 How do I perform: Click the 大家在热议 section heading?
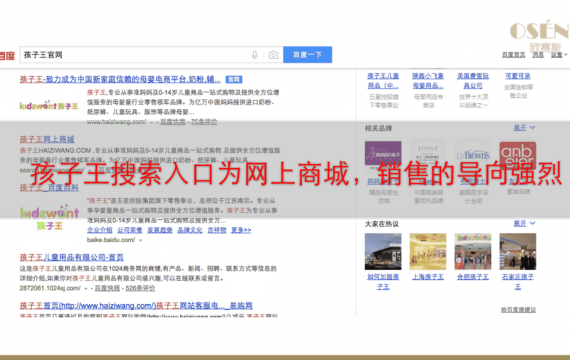click(382, 224)
